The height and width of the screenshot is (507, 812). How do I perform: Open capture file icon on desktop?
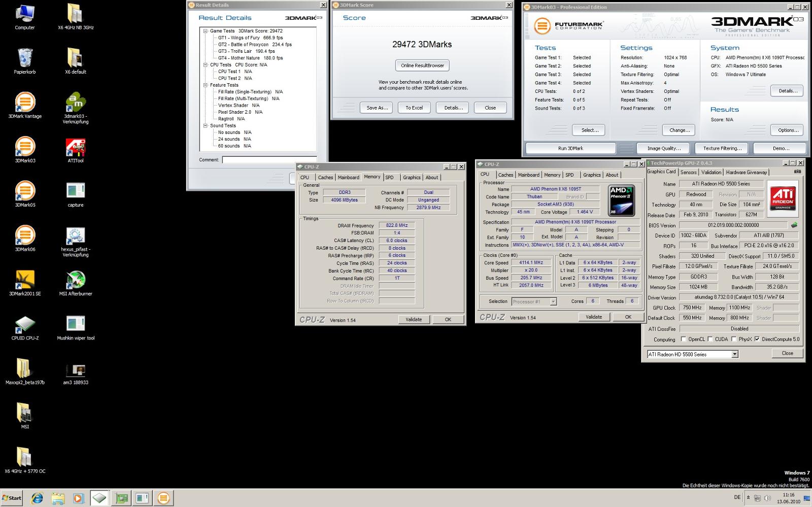[x=75, y=194]
